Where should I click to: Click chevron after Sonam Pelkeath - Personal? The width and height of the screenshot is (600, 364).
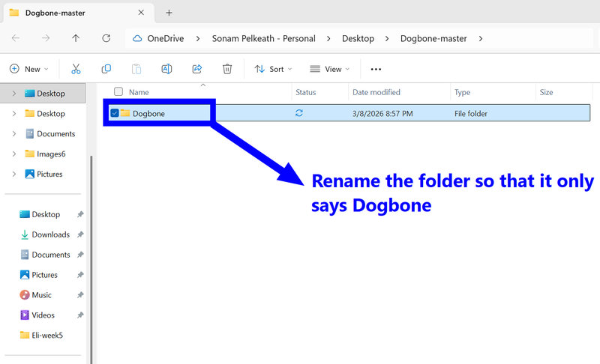point(328,39)
